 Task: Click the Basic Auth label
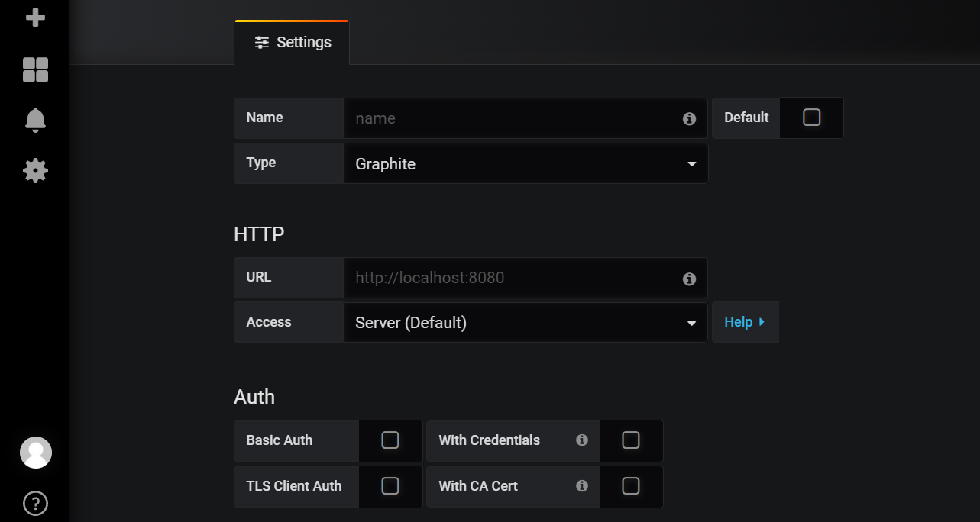(x=280, y=440)
